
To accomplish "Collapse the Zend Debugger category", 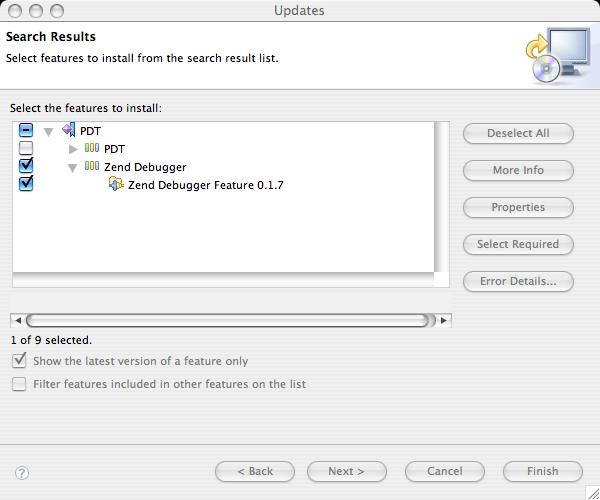I will (x=73, y=168).
